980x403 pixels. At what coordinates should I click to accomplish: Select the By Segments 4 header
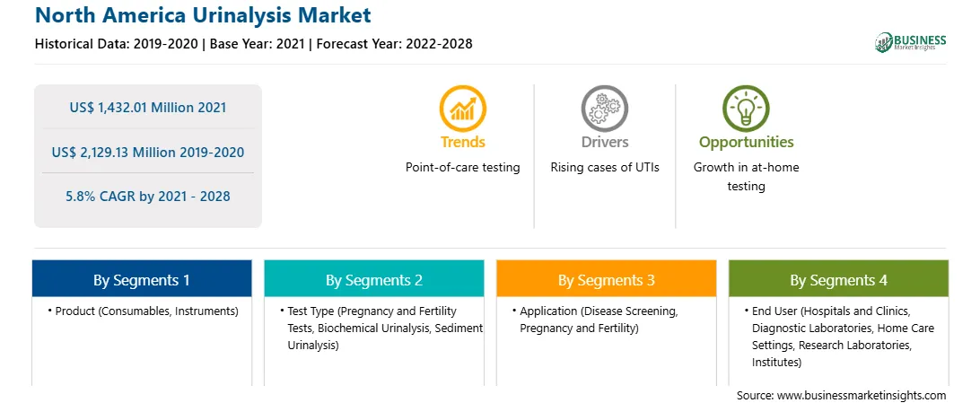[839, 278]
